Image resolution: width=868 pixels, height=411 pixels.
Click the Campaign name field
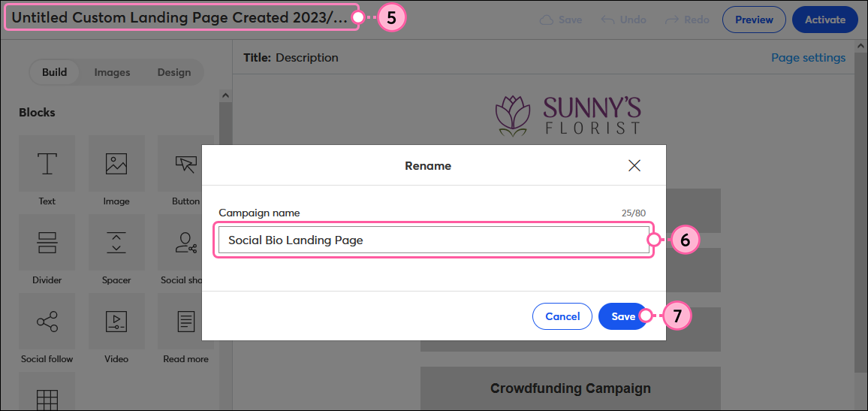(x=434, y=240)
